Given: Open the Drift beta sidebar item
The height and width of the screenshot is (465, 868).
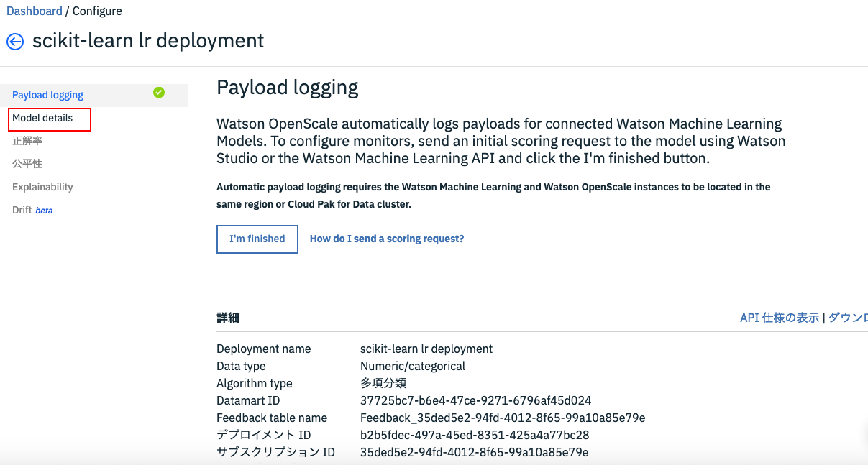Looking at the screenshot, I should tap(32, 210).
